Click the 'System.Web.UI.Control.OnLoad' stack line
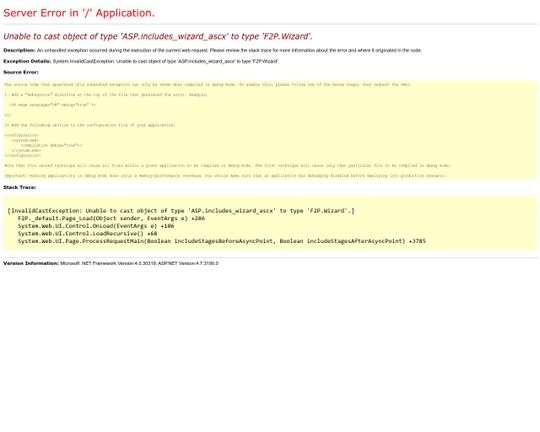Screen dimensions: 540x432 (96, 226)
